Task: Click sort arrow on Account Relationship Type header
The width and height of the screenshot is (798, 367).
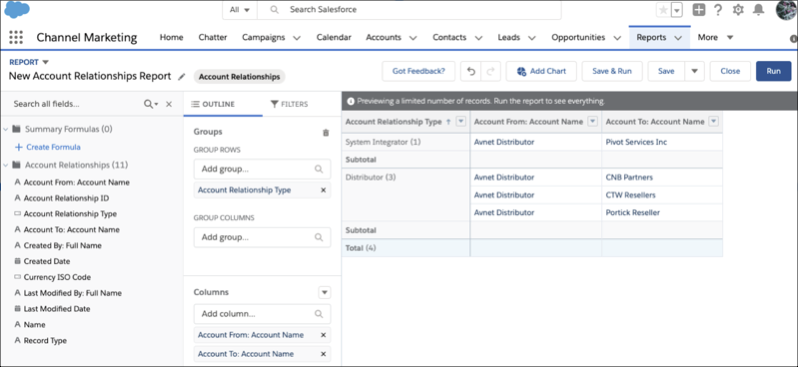Action: 448,122
